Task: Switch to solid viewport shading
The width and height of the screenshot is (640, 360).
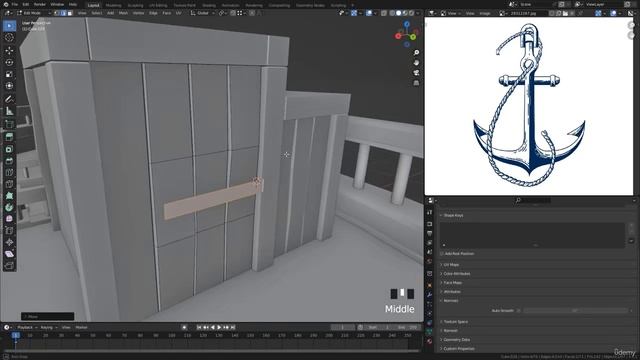Action: tap(399, 13)
